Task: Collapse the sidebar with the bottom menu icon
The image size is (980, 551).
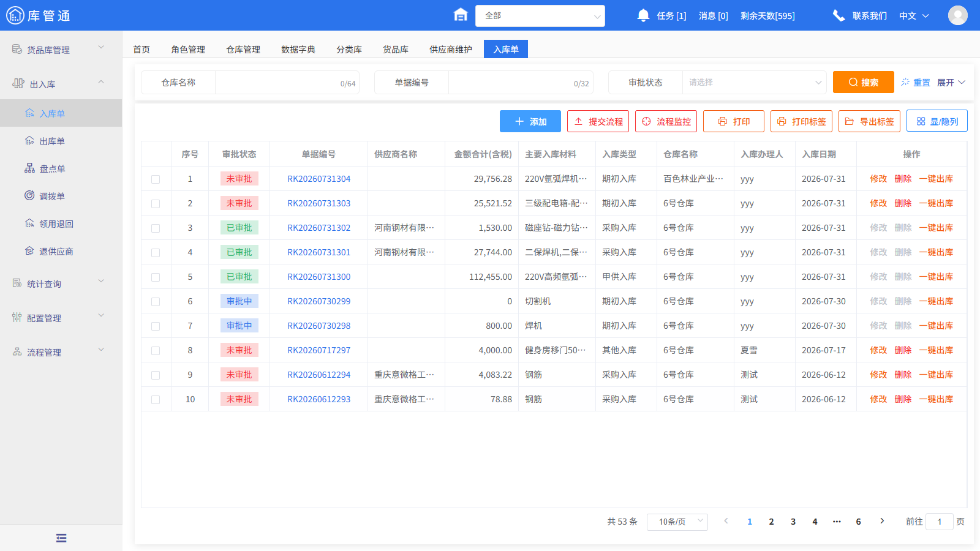Action: click(61, 538)
